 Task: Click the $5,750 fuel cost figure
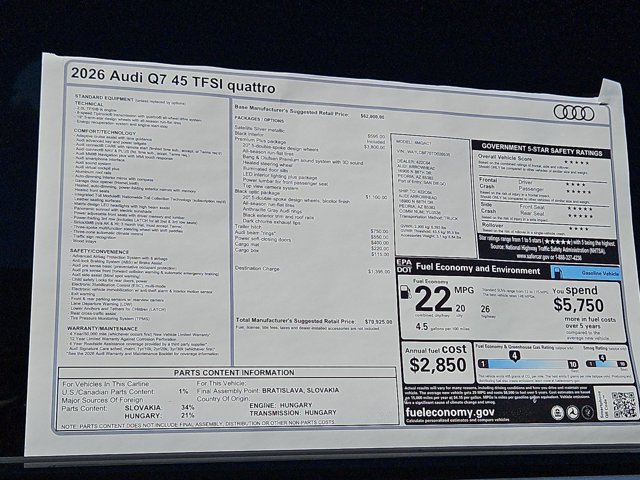pos(578,305)
